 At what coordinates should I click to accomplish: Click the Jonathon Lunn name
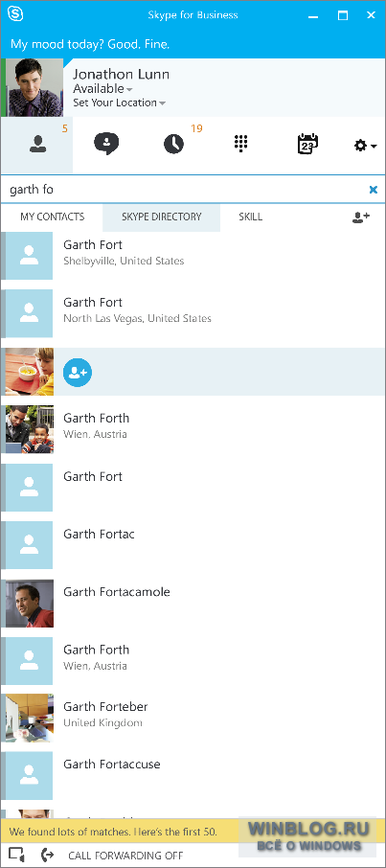pos(122,74)
